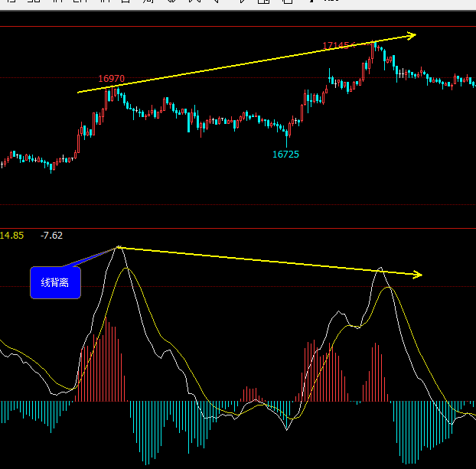
Task: Select the 16970 price high label
Action: [111, 79]
